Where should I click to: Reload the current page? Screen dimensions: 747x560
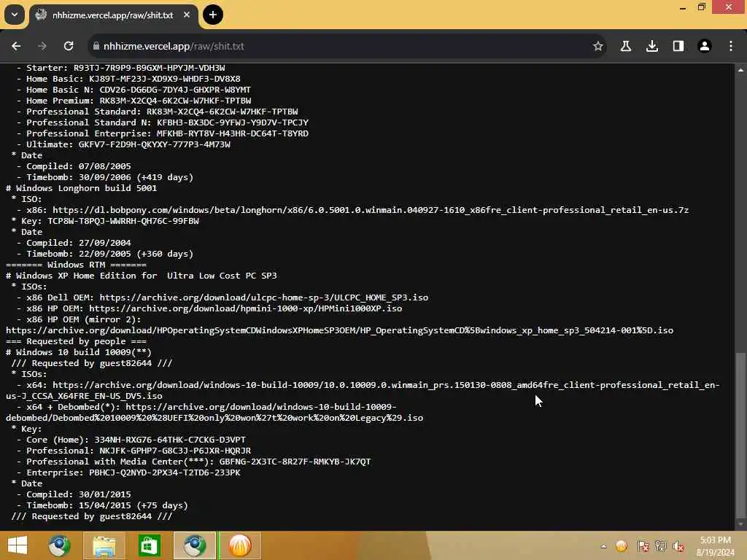pyautogui.click(x=69, y=46)
